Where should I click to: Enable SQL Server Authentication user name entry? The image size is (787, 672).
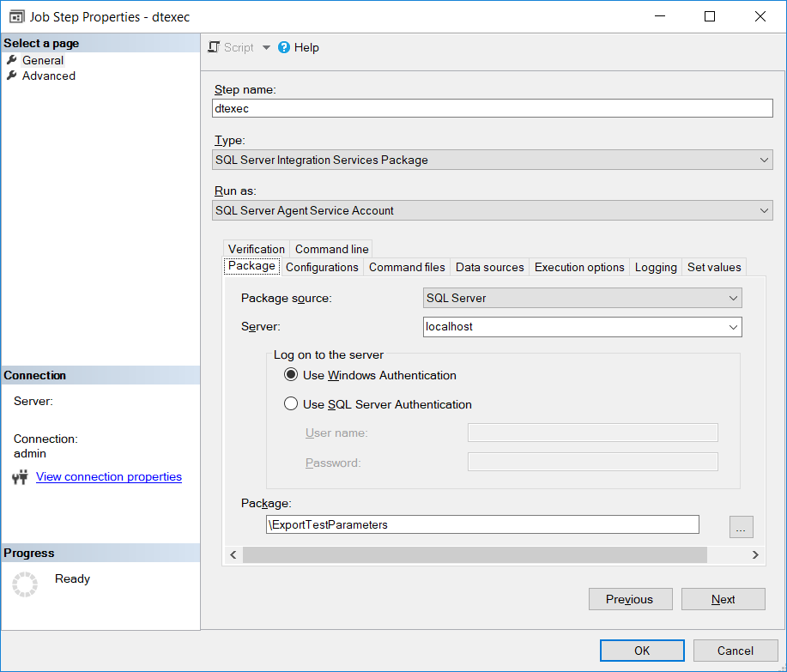click(592, 433)
